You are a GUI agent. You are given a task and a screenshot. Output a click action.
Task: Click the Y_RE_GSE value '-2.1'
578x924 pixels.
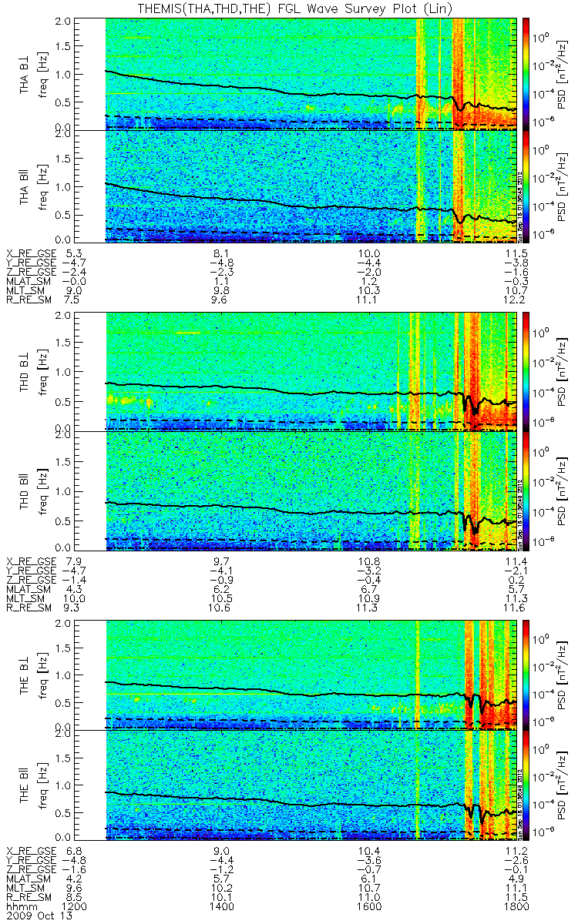tap(515, 571)
